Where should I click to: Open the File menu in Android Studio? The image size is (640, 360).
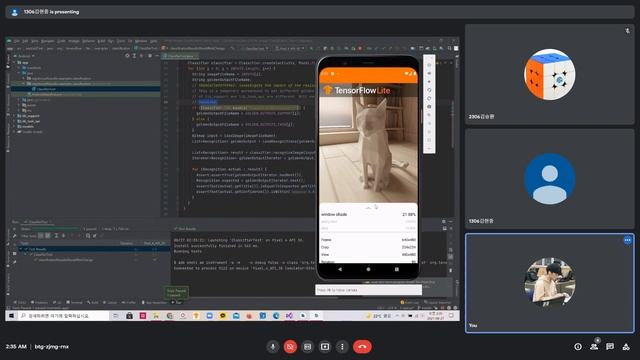[x=17, y=41]
